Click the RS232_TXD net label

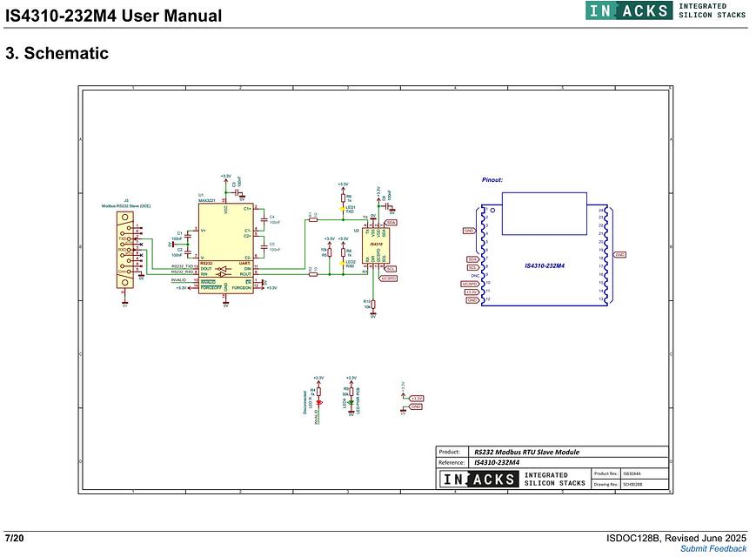pos(182,266)
